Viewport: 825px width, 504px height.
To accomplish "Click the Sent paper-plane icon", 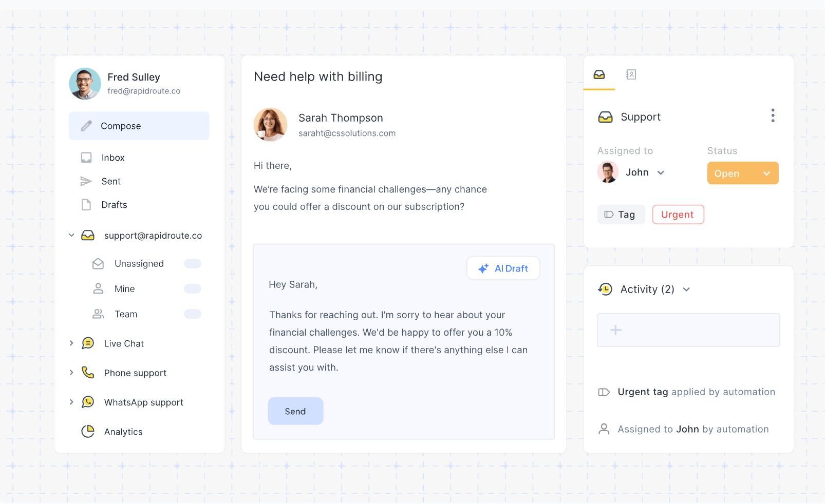I will point(86,181).
